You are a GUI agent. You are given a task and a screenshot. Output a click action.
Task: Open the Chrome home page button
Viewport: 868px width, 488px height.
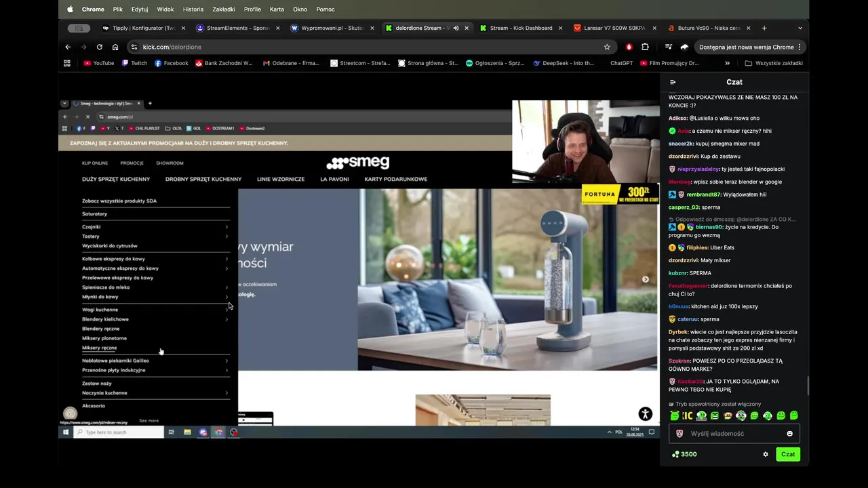(115, 47)
